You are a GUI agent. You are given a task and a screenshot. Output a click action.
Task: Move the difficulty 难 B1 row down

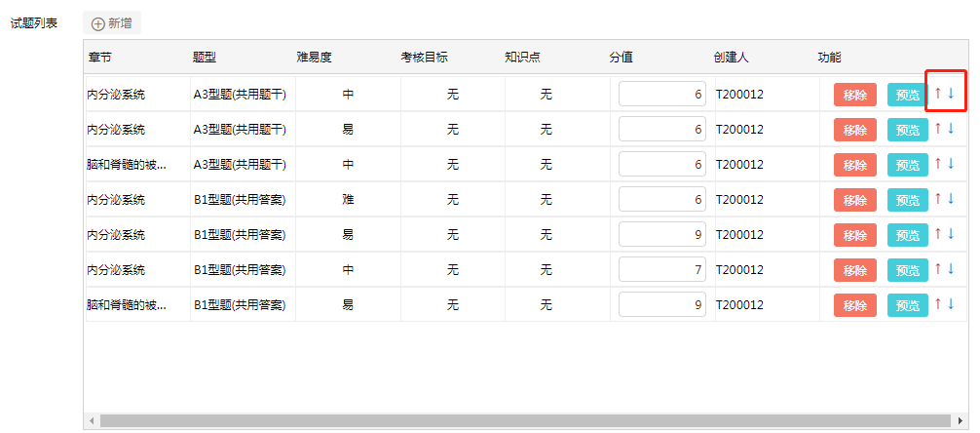click(952, 199)
